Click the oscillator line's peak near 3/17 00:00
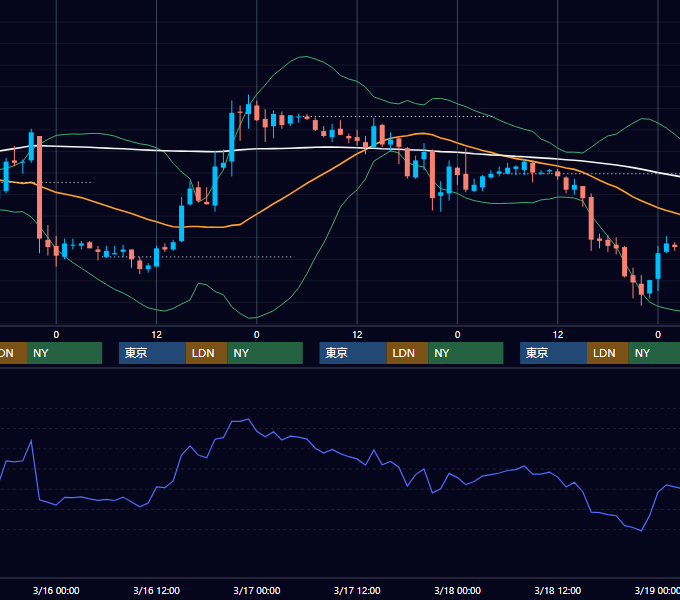This screenshot has width=680, height=600. coord(248,419)
